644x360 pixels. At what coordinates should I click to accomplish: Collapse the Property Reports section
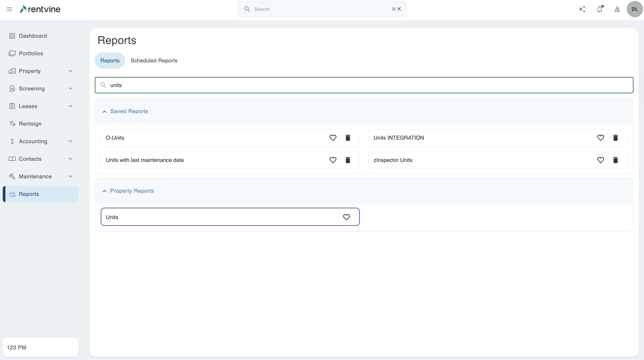point(105,191)
